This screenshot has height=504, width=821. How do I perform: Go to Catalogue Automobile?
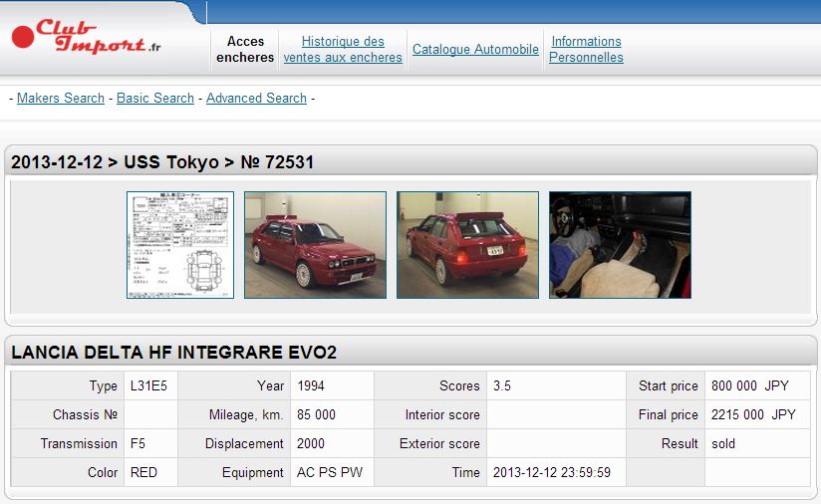click(x=475, y=49)
